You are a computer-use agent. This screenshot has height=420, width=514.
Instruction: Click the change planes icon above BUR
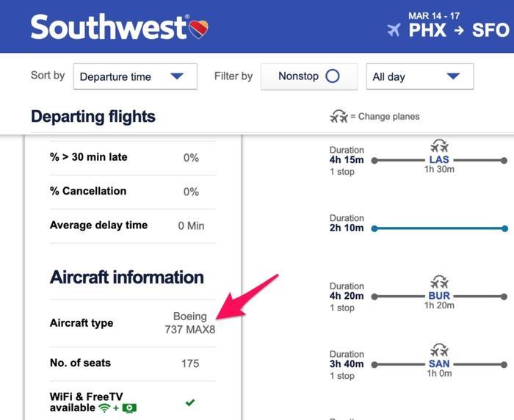[x=439, y=282]
